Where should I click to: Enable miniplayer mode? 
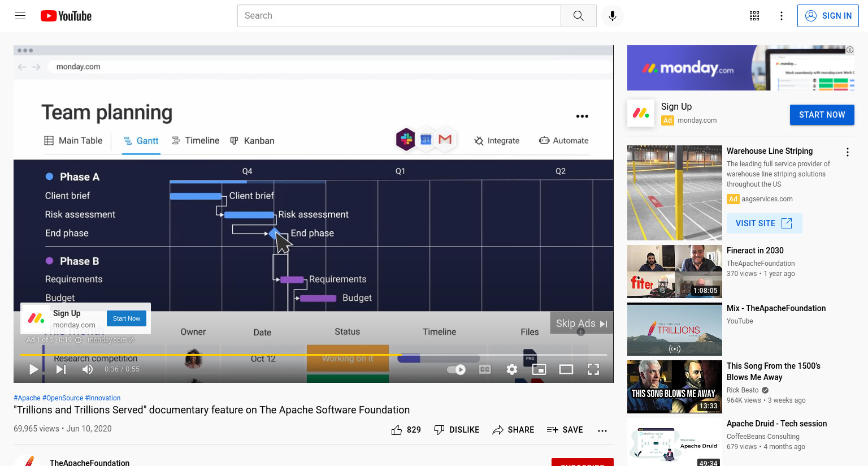tap(539, 369)
